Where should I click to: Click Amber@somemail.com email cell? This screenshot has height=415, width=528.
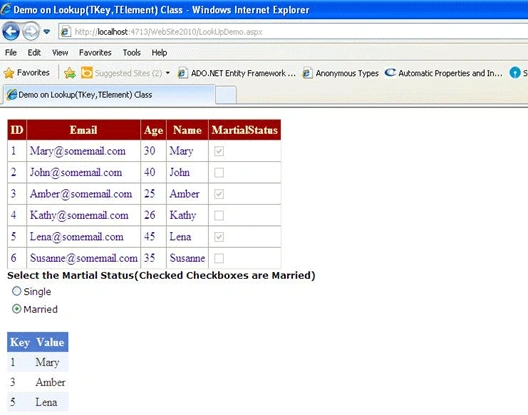84,194
